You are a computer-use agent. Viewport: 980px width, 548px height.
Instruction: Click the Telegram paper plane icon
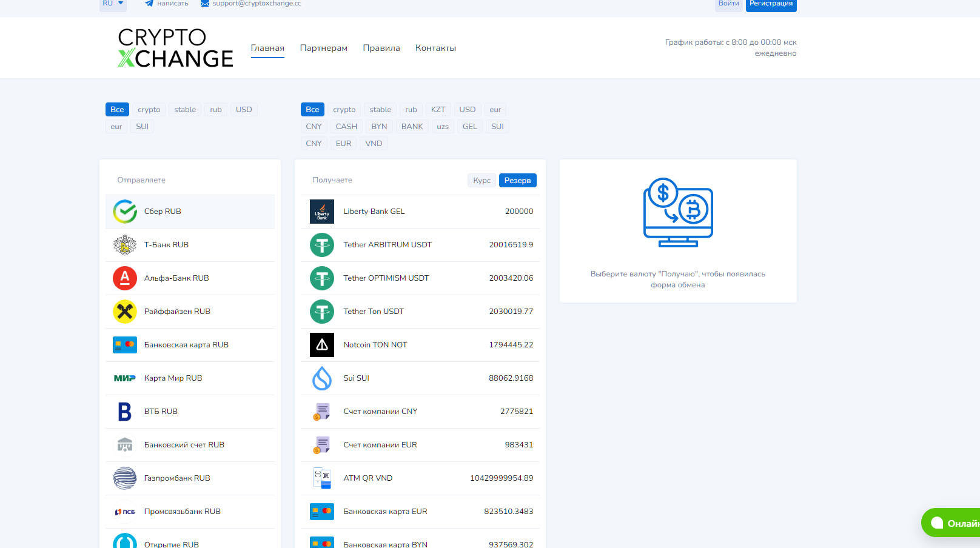[x=149, y=4]
